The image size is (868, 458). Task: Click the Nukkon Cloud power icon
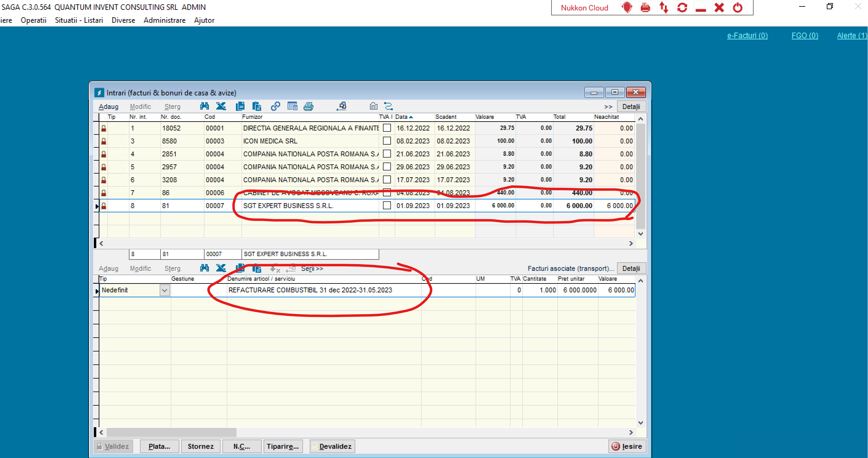pos(737,7)
